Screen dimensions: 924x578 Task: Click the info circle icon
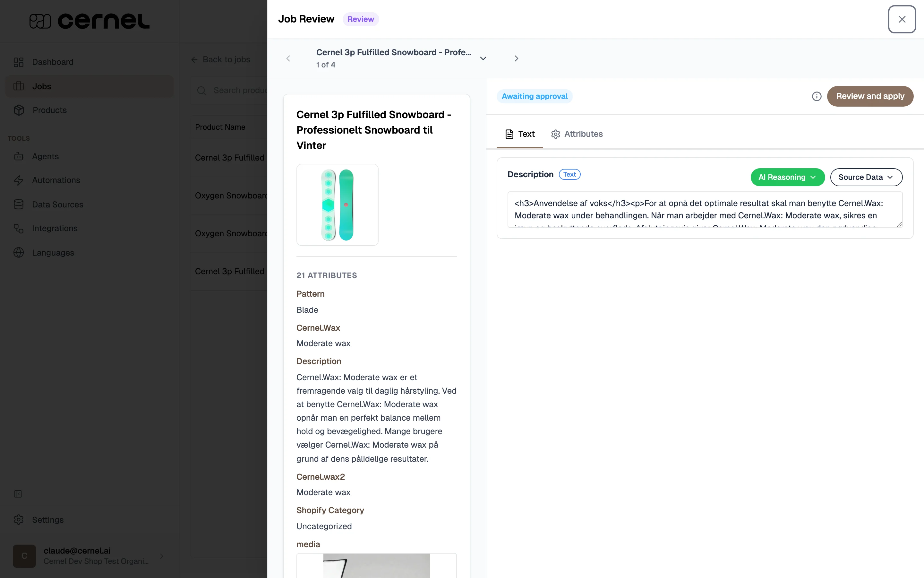click(x=816, y=96)
